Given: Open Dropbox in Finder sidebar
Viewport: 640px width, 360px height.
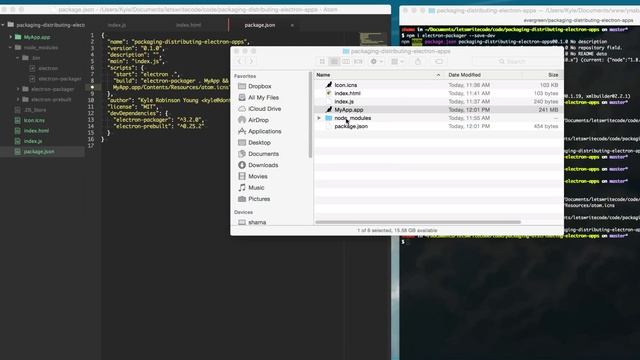Looking at the screenshot, I should pos(260,86).
